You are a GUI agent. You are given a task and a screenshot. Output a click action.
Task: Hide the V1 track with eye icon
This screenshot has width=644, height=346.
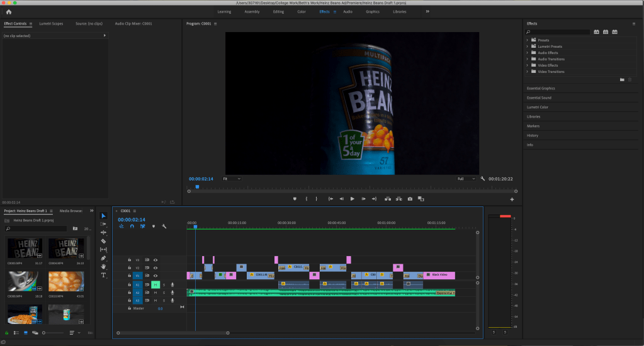pyautogui.click(x=155, y=276)
